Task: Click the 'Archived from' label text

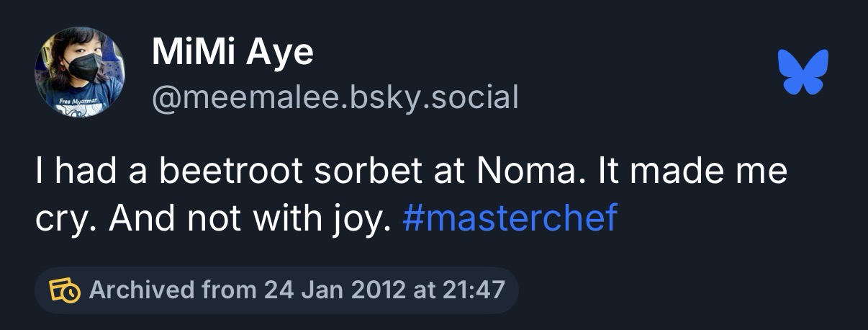Action: (x=173, y=290)
